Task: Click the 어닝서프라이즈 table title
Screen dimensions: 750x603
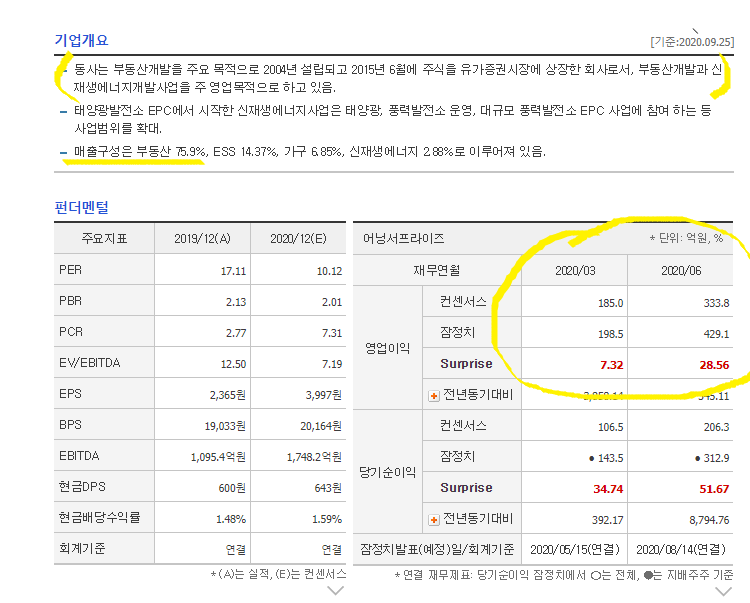Action: [x=404, y=239]
